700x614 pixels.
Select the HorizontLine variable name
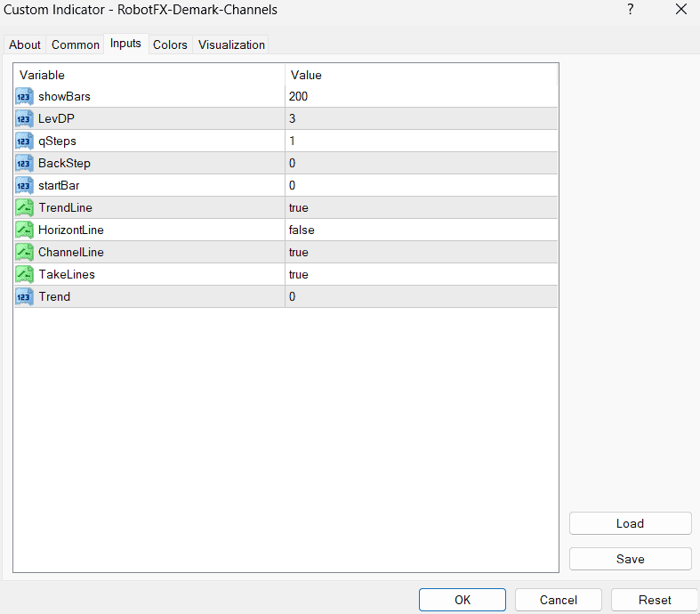71,230
